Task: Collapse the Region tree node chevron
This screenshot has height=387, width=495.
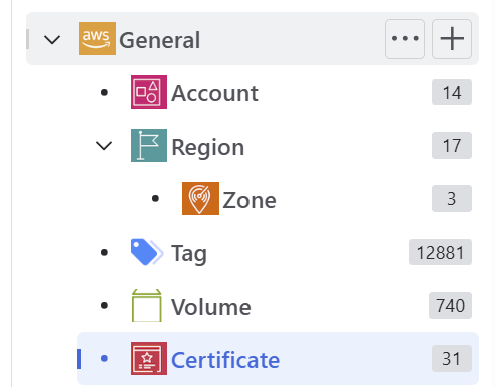Action: (104, 146)
